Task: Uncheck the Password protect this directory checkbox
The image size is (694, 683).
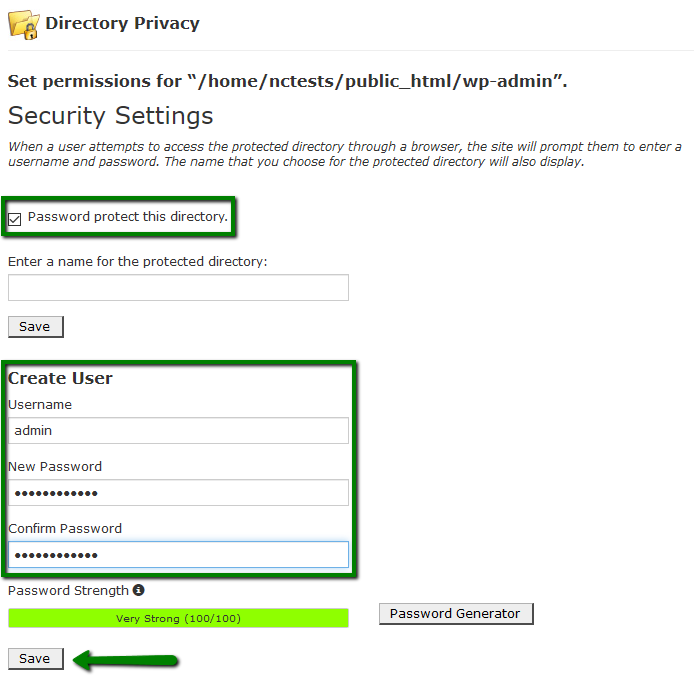Action: (15, 219)
